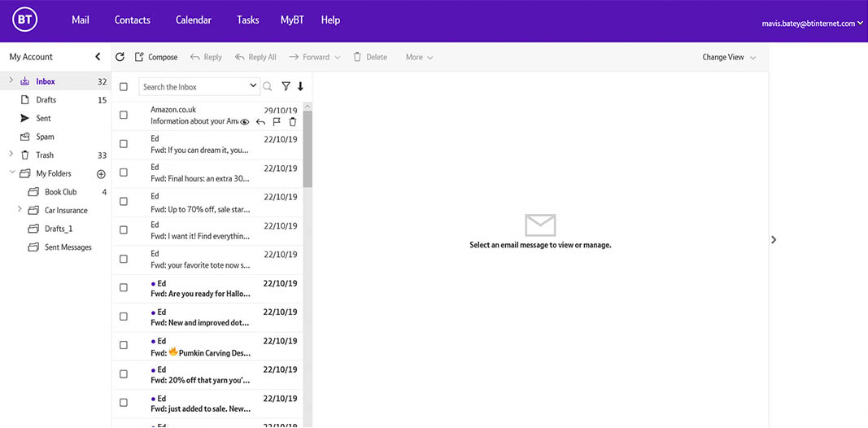Expand the Car Insurance folder

click(x=20, y=210)
